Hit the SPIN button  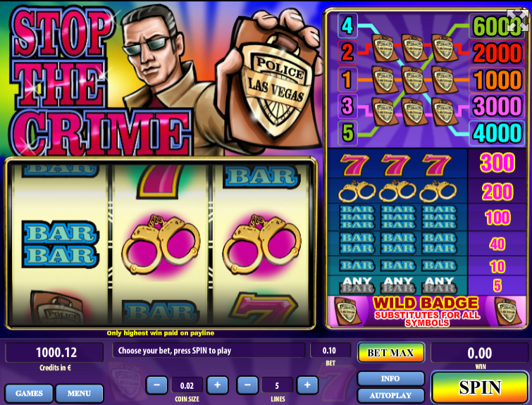click(480, 387)
